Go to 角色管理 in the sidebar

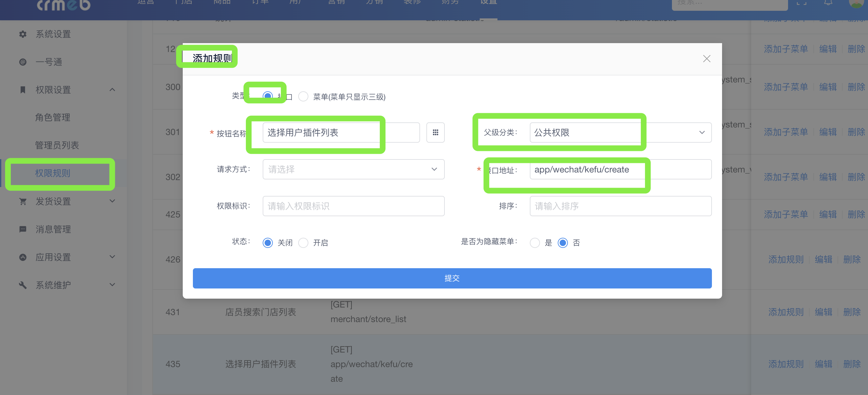[x=53, y=118]
